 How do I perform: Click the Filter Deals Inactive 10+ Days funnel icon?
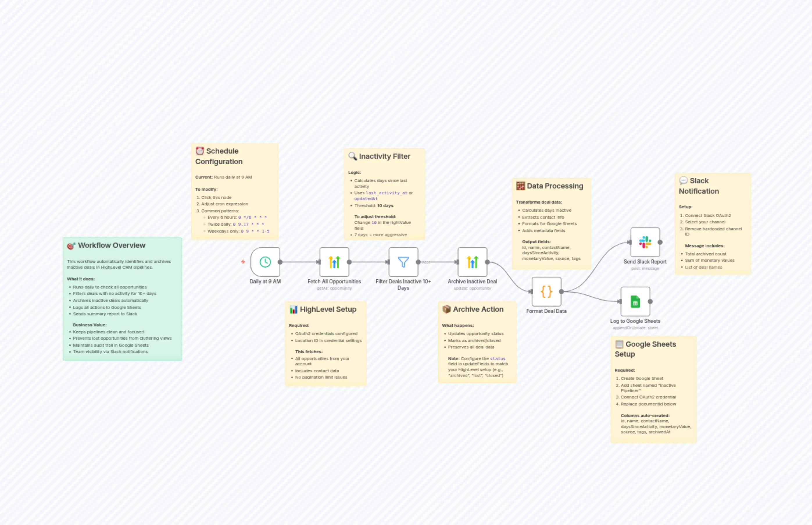[403, 262]
